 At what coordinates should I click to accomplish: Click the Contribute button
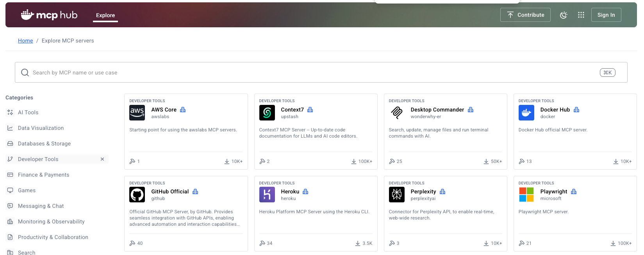(x=525, y=15)
